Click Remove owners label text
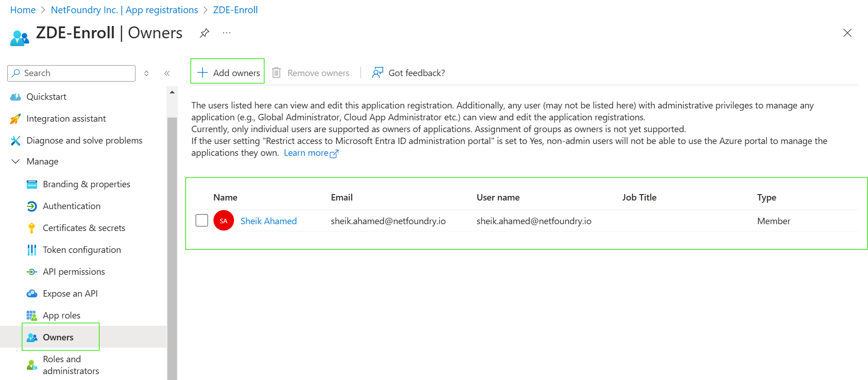The width and height of the screenshot is (868, 380). tap(318, 73)
